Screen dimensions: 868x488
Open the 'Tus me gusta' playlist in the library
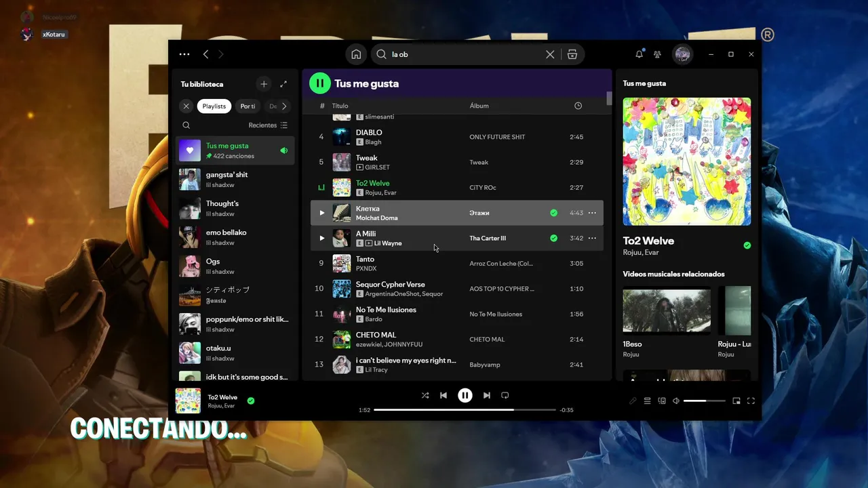click(x=235, y=150)
